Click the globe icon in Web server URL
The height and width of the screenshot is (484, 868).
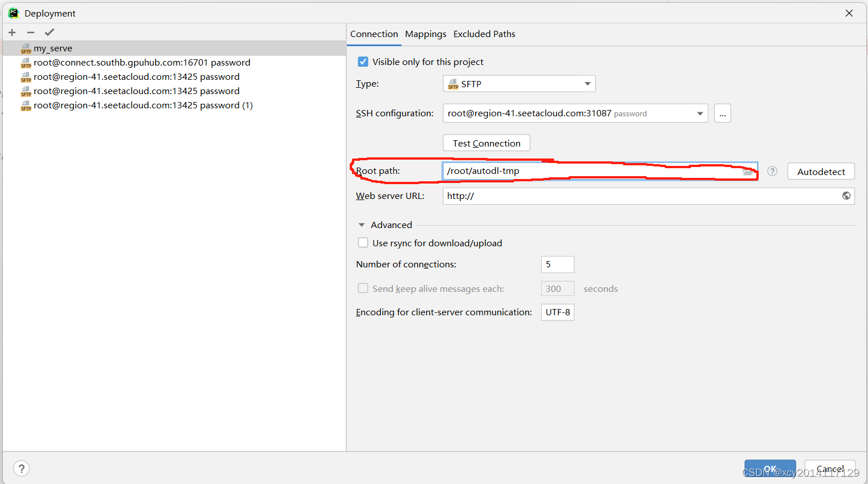point(847,196)
